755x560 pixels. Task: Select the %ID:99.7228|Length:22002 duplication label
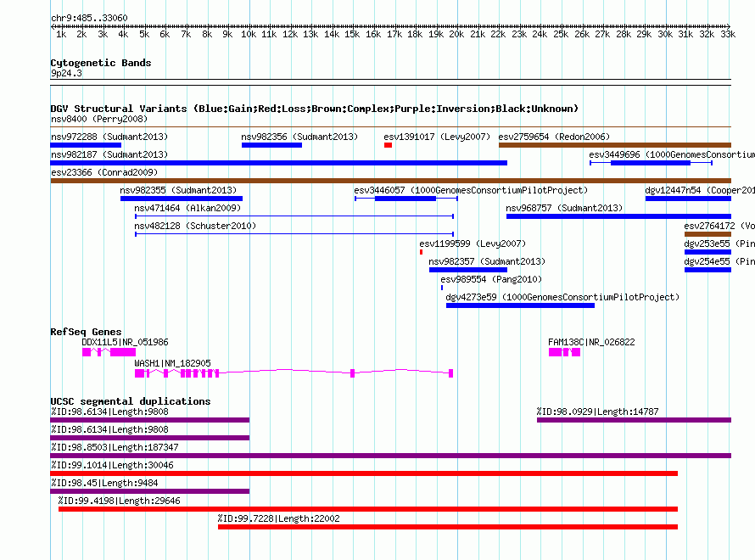tap(279, 518)
